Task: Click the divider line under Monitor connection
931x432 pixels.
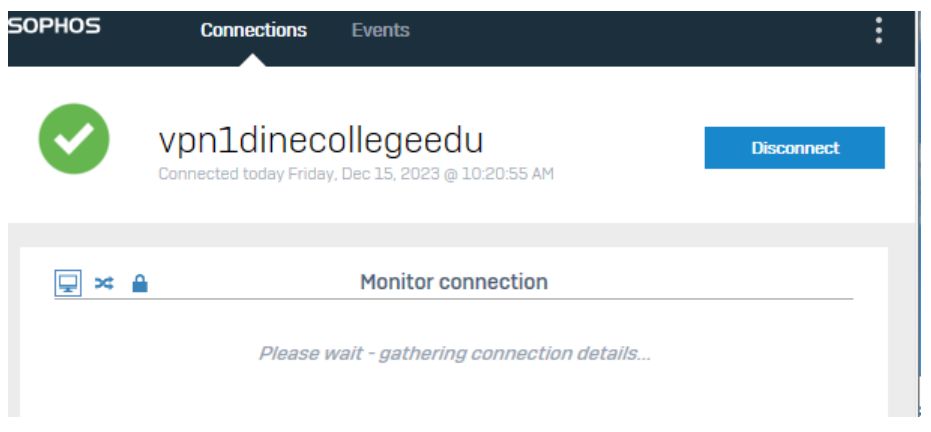Action: click(x=454, y=298)
